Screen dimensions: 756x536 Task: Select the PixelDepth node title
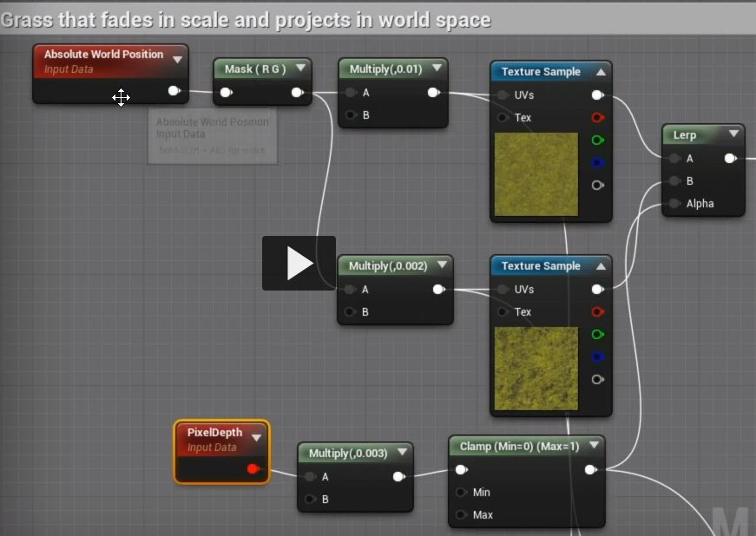click(x=214, y=432)
